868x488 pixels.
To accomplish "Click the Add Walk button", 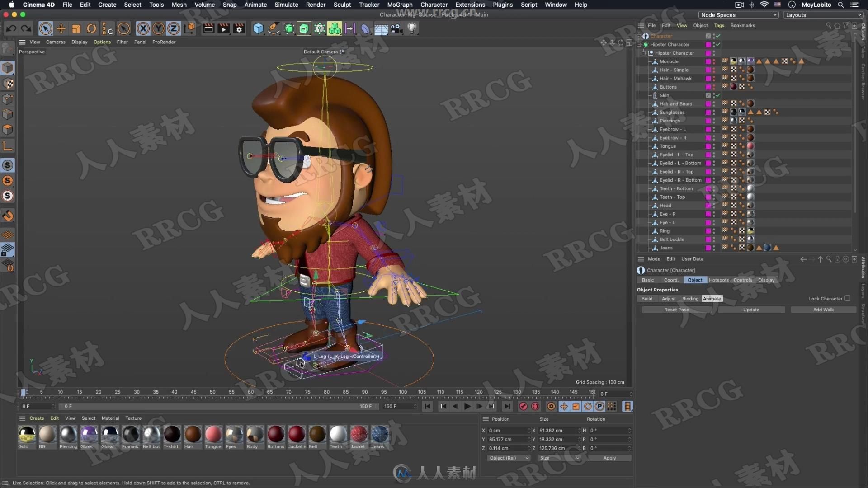I will (x=823, y=310).
